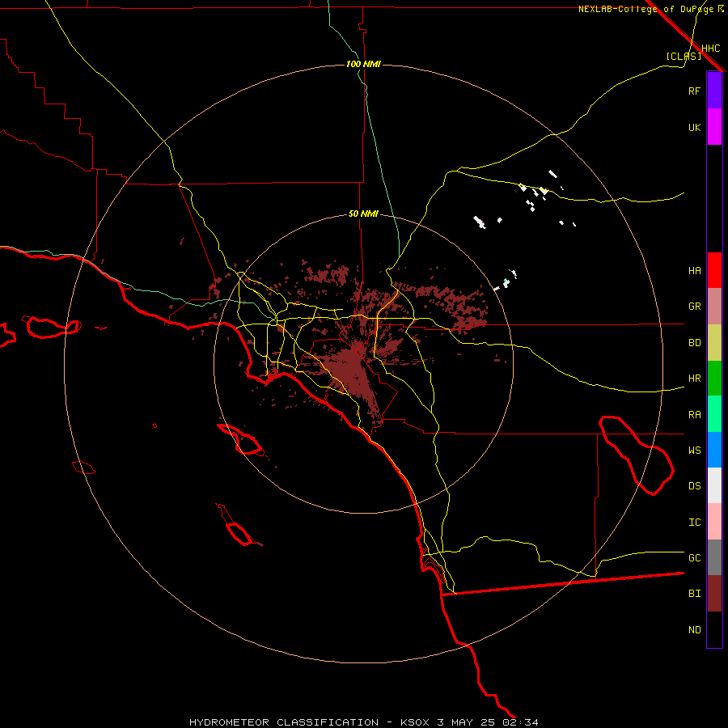This screenshot has height=728, width=728.
Task: Select the dusty pink GR swatch
Action: 714,306
